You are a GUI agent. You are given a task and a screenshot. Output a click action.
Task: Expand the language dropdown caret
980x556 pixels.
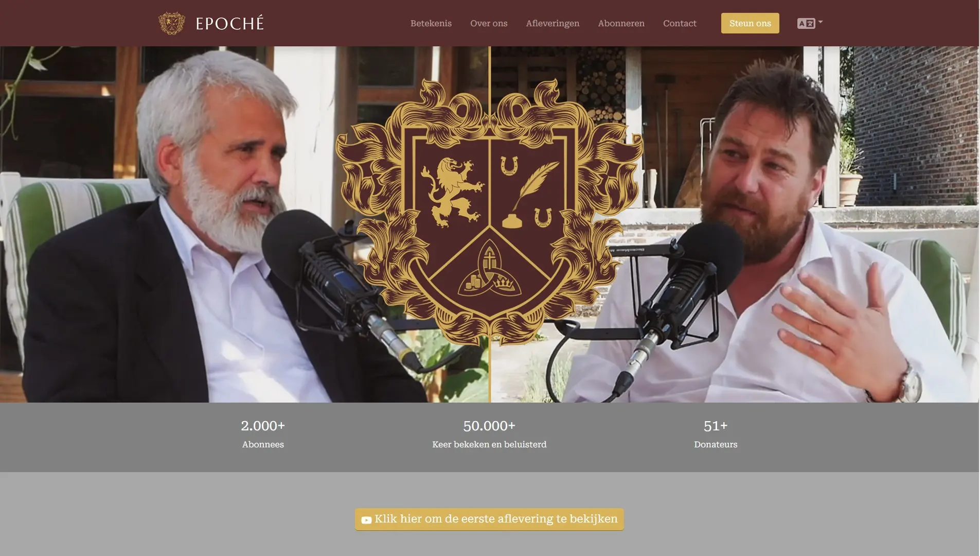point(821,22)
